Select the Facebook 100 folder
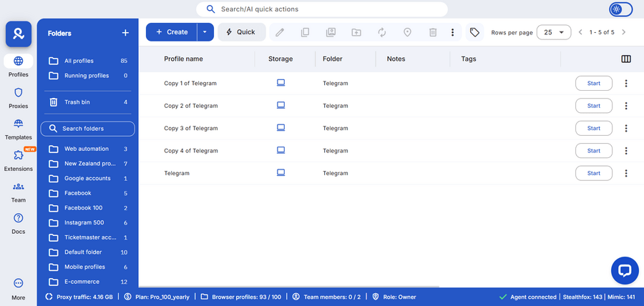 click(x=83, y=207)
